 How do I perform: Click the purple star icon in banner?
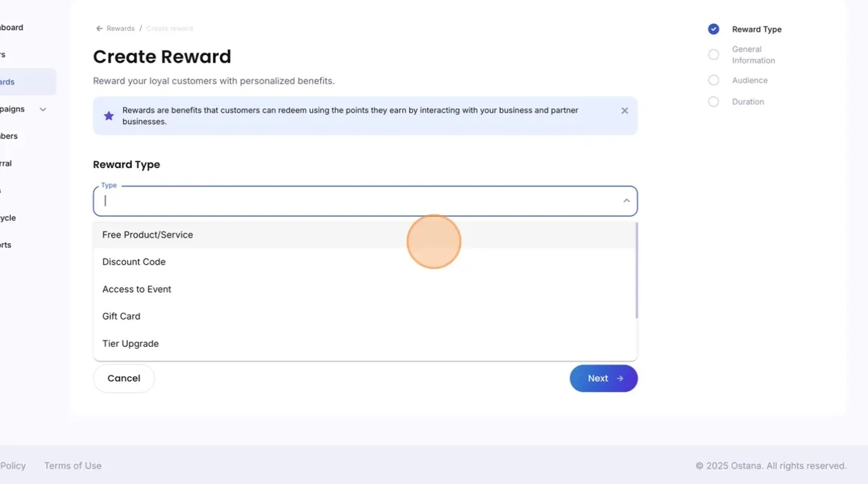click(x=109, y=115)
